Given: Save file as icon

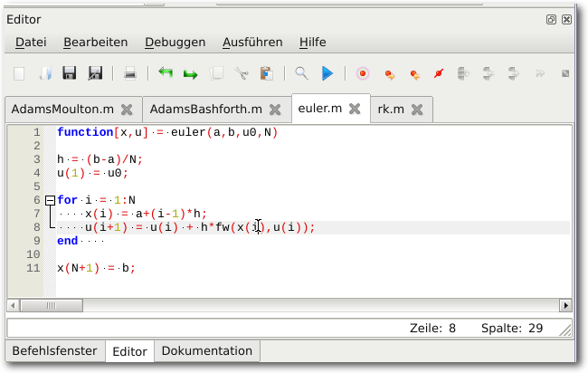Looking at the screenshot, I should [x=95, y=73].
